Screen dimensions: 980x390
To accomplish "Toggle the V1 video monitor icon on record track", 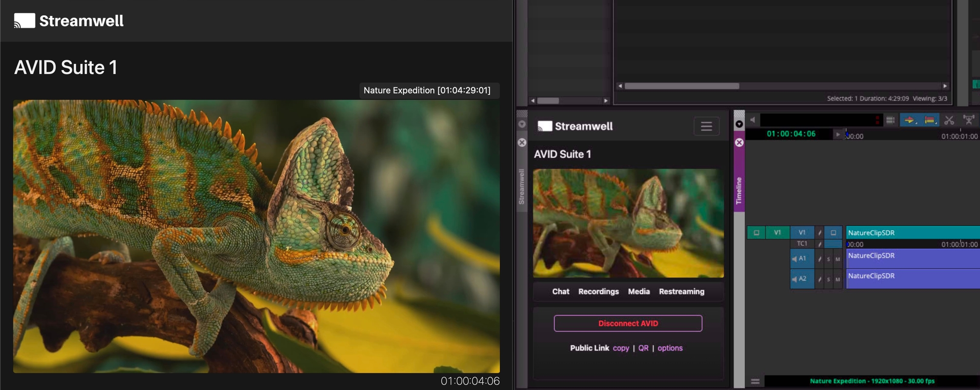I will coord(833,233).
